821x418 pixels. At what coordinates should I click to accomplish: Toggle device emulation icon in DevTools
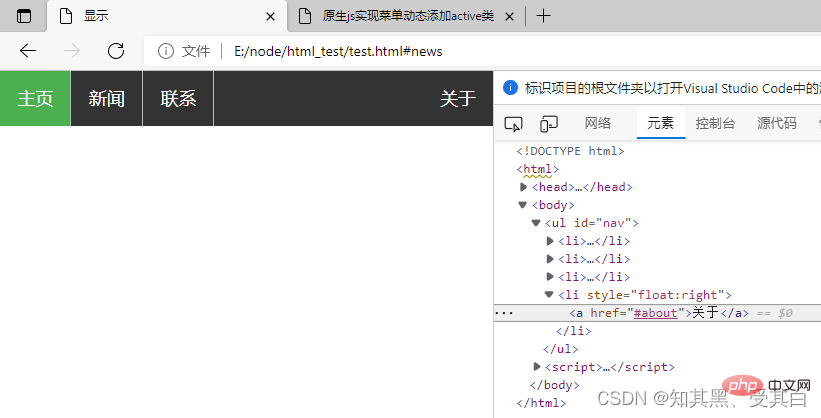[x=549, y=124]
